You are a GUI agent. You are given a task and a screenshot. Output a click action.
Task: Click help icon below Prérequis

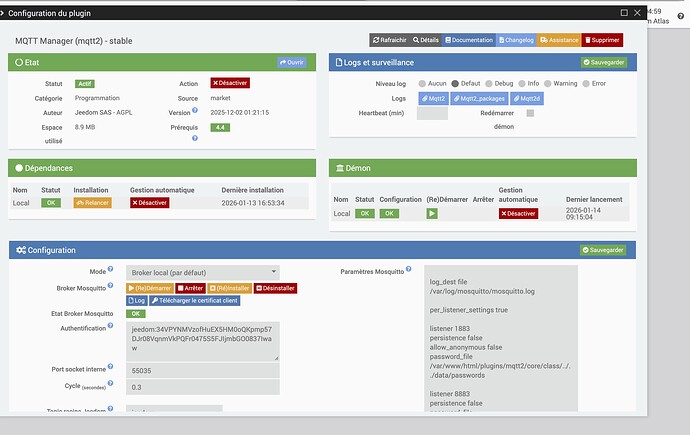[195, 138]
